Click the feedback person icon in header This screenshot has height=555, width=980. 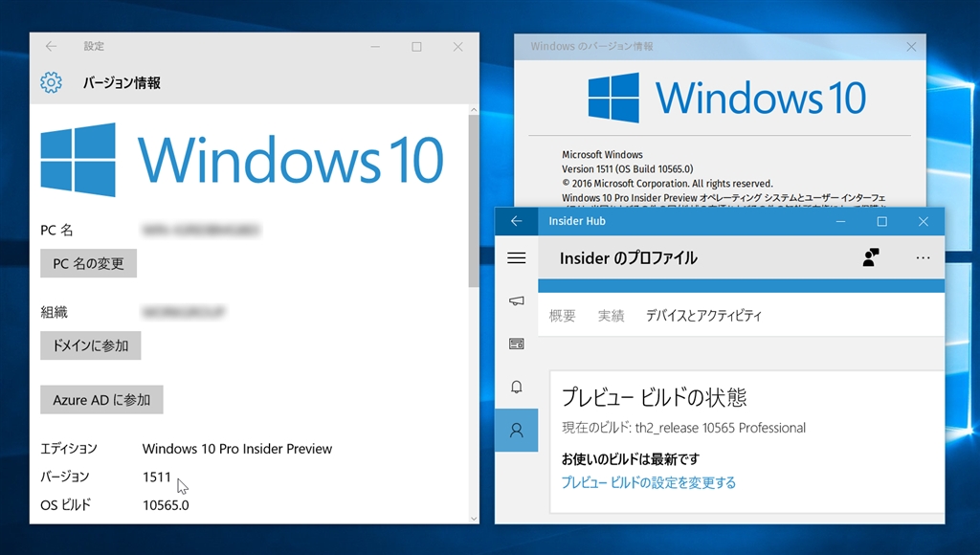871,257
